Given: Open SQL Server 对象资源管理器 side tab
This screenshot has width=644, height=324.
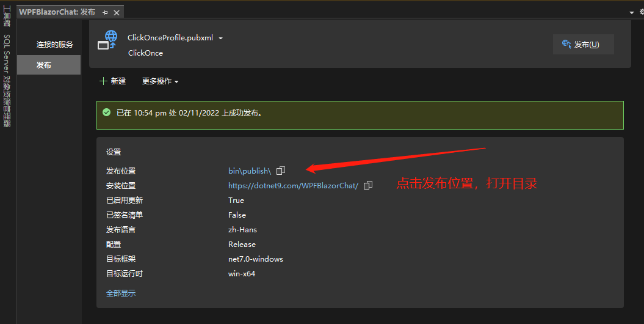Looking at the screenshot, I should 7,81.
